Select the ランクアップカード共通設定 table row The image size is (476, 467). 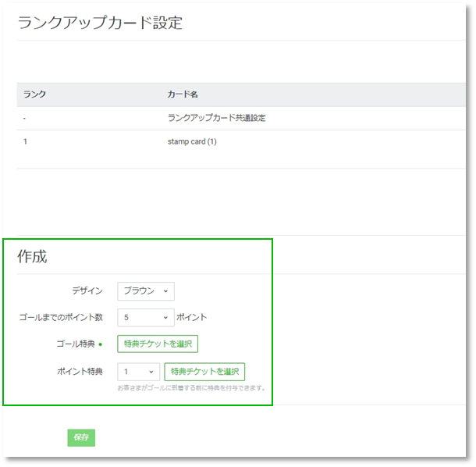(x=217, y=118)
